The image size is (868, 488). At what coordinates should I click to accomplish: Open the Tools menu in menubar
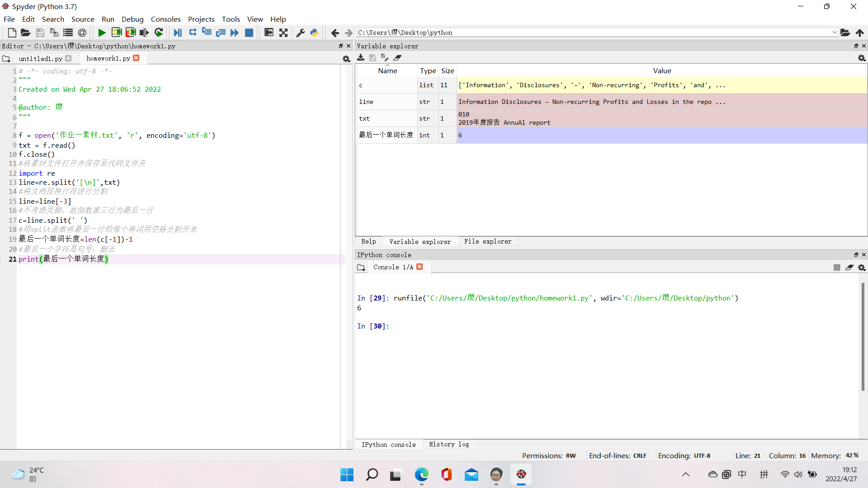tap(230, 19)
